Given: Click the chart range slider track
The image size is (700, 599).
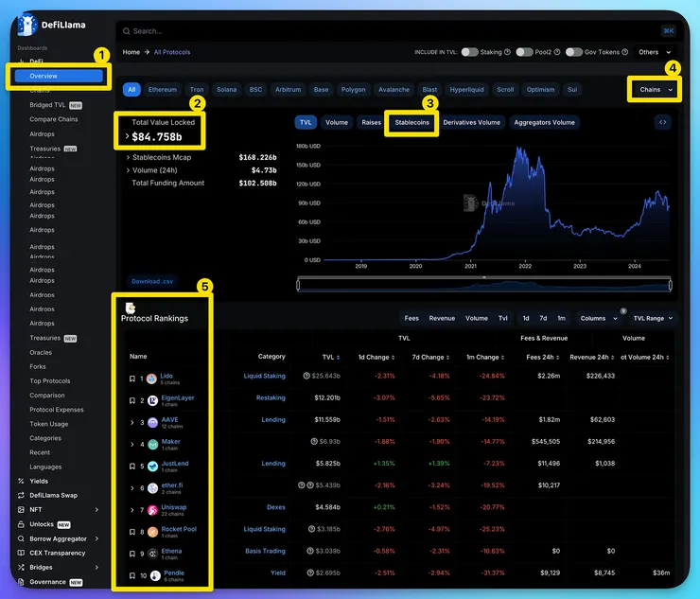Looking at the screenshot, I should 484,285.
